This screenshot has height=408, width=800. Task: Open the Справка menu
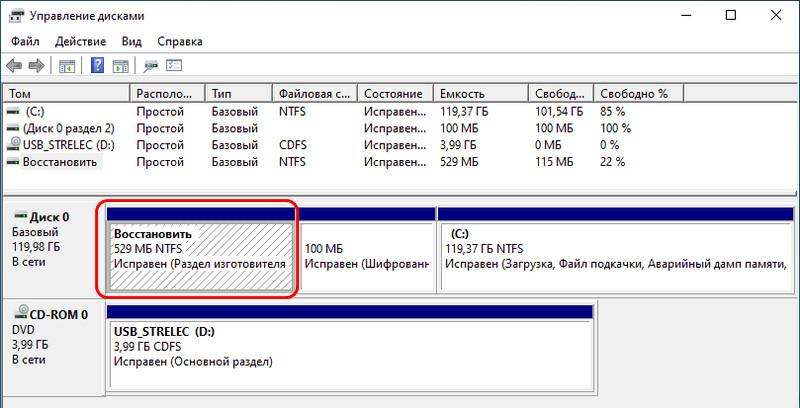pos(180,41)
